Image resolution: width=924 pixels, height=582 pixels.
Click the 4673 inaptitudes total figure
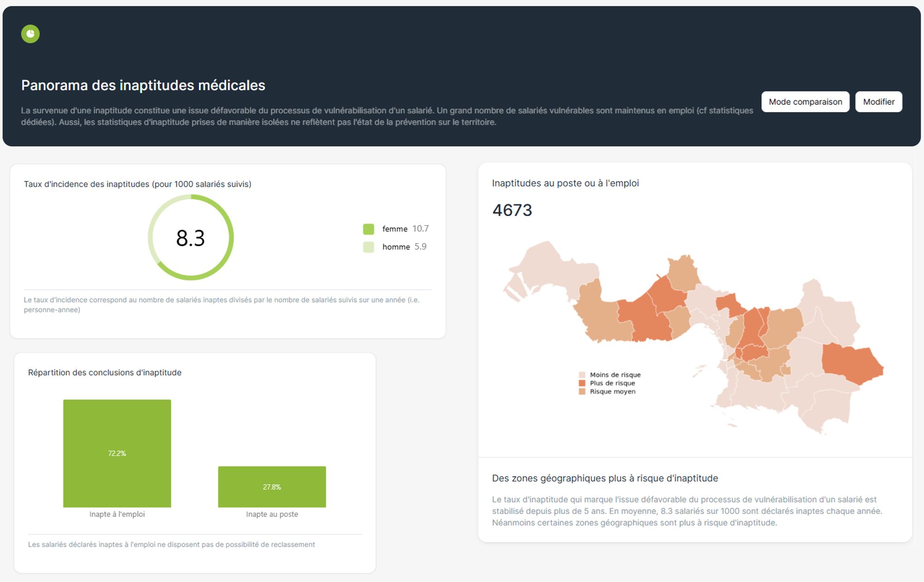coord(512,210)
